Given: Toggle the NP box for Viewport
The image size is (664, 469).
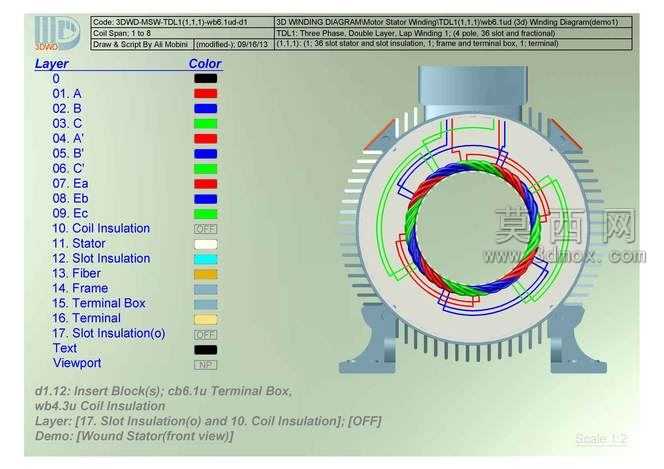Looking at the screenshot, I should [205, 364].
